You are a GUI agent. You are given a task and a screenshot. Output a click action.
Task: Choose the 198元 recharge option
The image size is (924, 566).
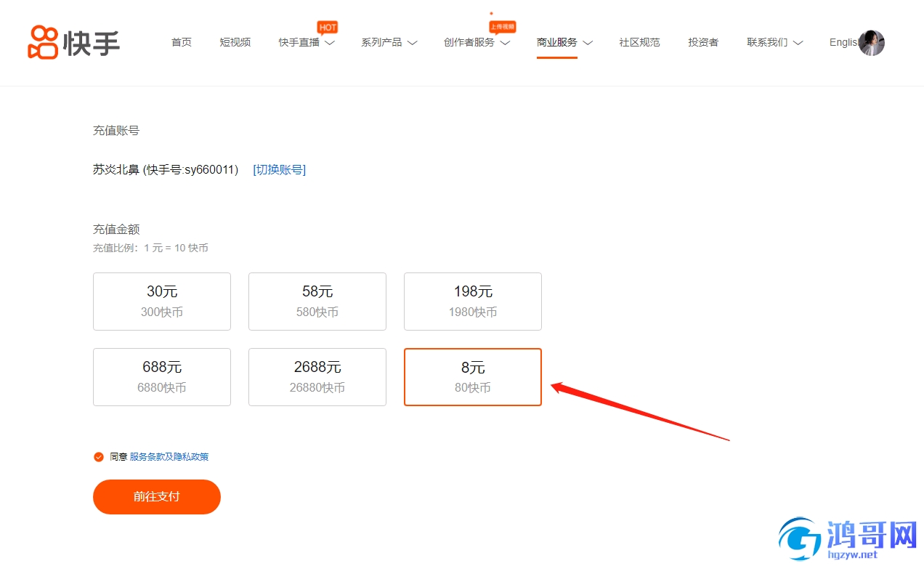[x=473, y=302]
